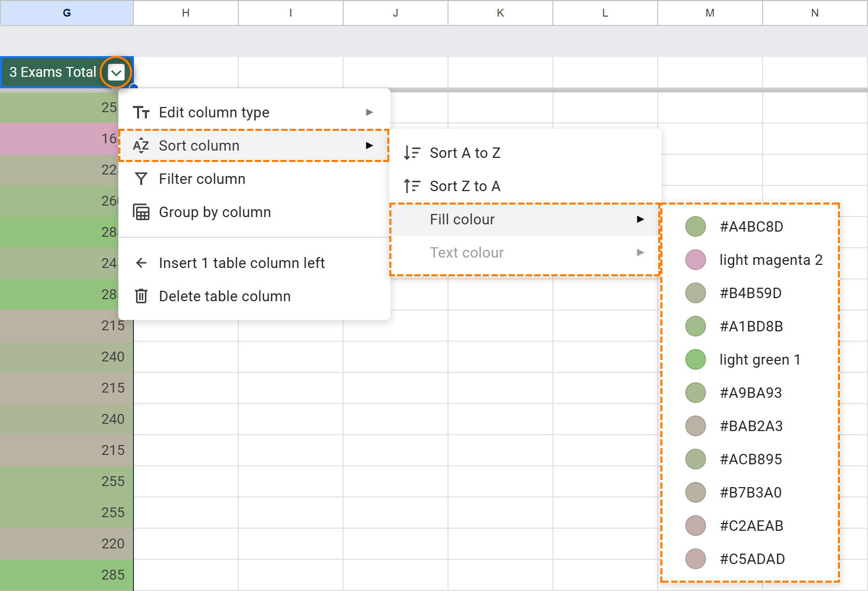Pick the #C5ADAD colour swatch
Image resolution: width=868 pixels, height=591 pixels.
[696, 559]
